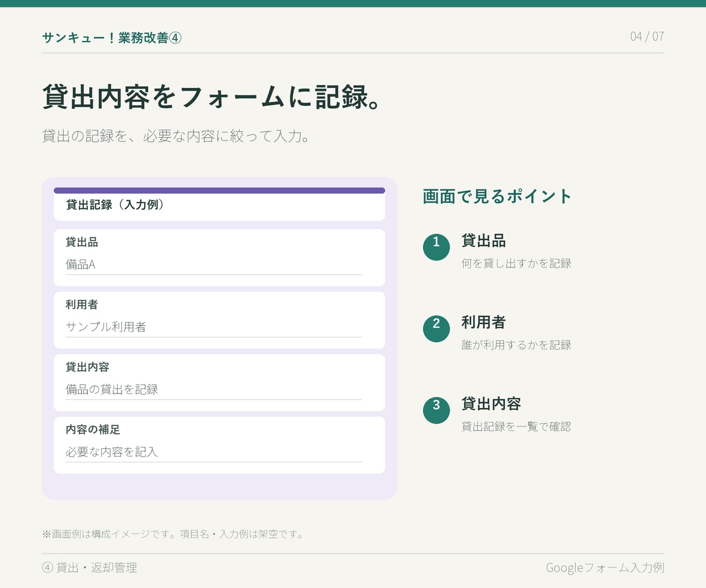Click the page counter 04 / 07
The width and height of the screenshot is (706, 588).
tap(647, 36)
